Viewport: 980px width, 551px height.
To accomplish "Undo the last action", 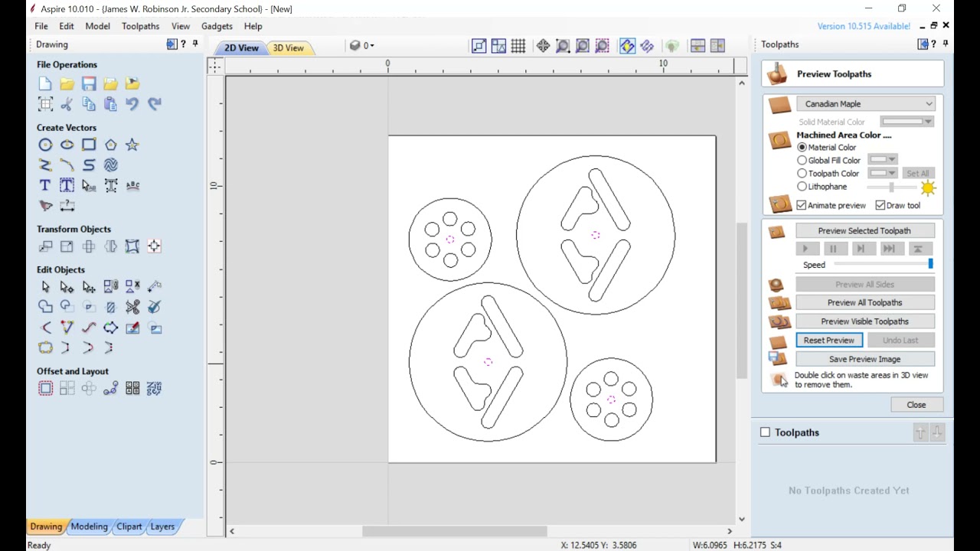I will (132, 104).
